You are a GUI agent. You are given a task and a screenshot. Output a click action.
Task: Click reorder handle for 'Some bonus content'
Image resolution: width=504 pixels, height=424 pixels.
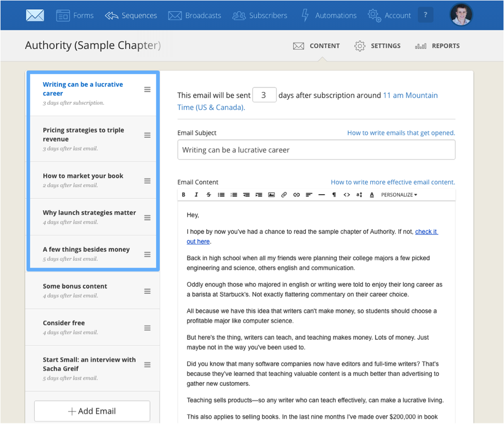[x=147, y=291]
